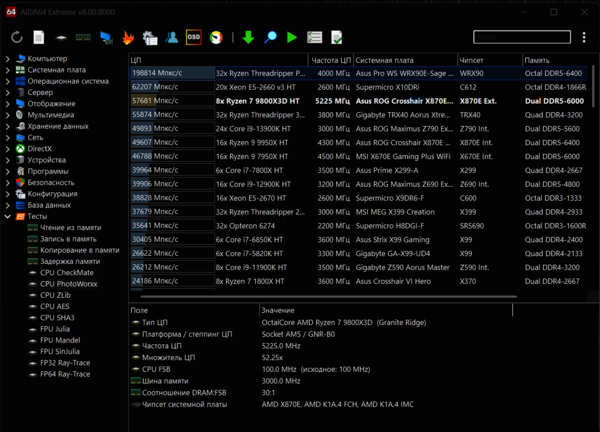The image size is (600, 432).
Task: Open the Report page icon
Action: (x=39, y=37)
